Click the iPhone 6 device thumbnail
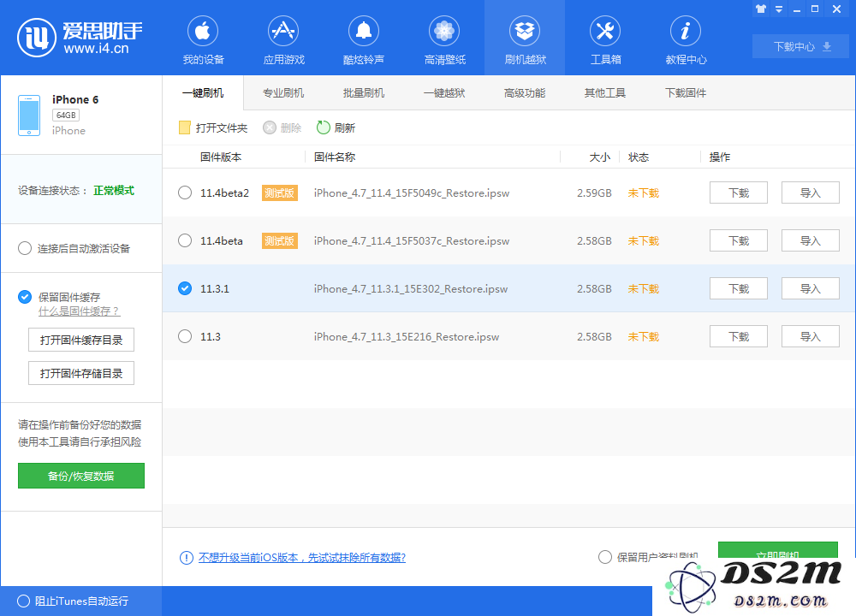The image size is (856, 616). 29,115
